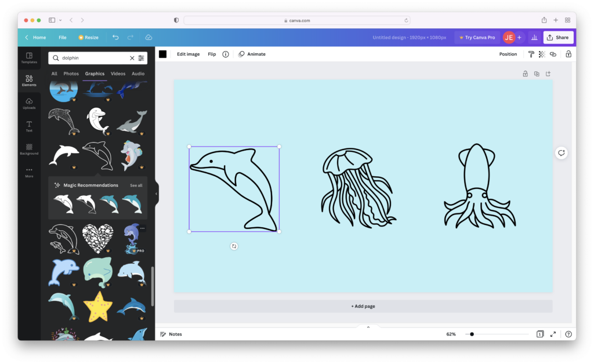Open the Position panel
Viewport: 594px width, 364px height.
(508, 54)
